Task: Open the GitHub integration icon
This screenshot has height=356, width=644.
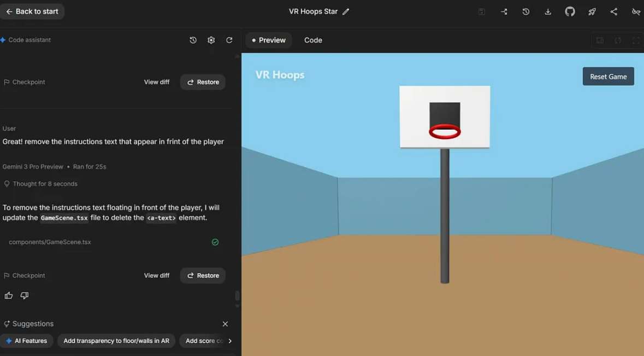Action: tap(570, 11)
